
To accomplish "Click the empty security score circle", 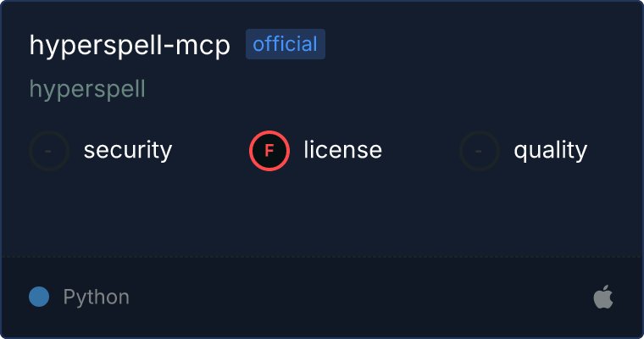I will [x=49, y=151].
